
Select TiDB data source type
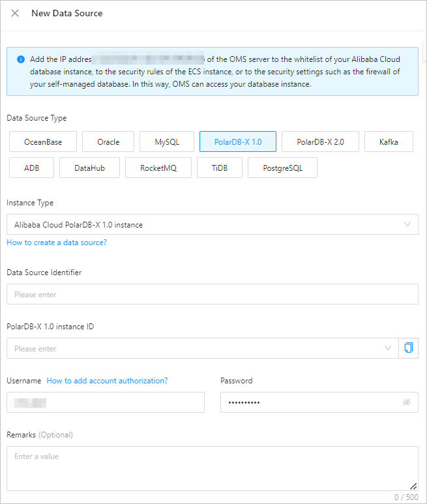220,168
